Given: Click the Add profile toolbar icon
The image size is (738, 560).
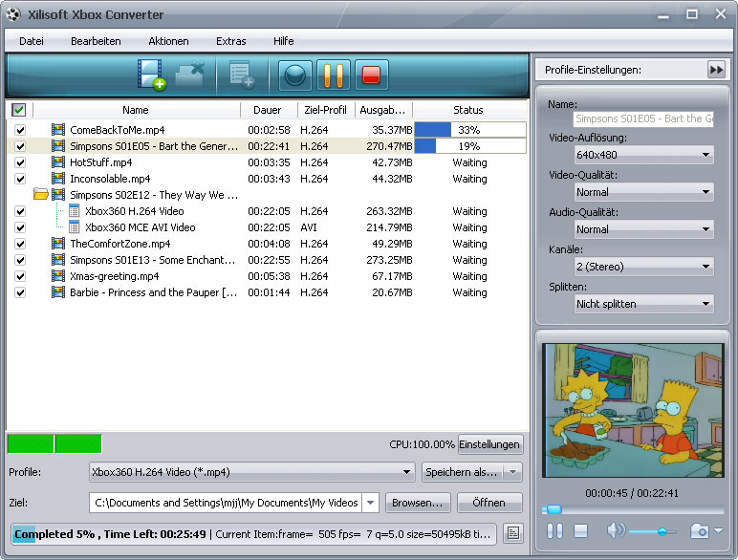Looking at the screenshot, I should (242, 75).
